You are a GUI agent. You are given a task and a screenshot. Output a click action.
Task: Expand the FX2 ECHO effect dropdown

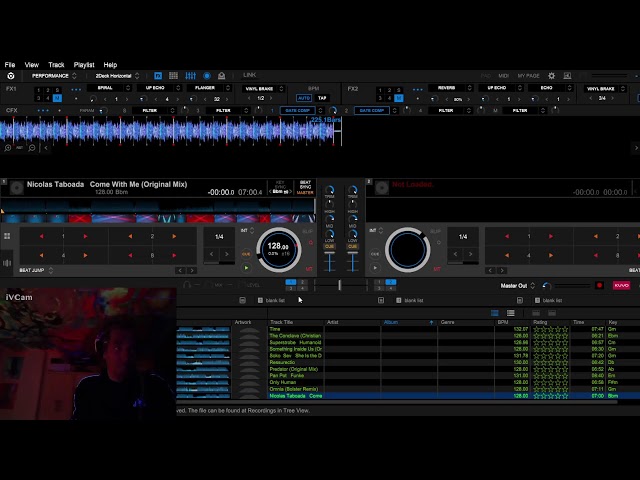coord(569,88)
